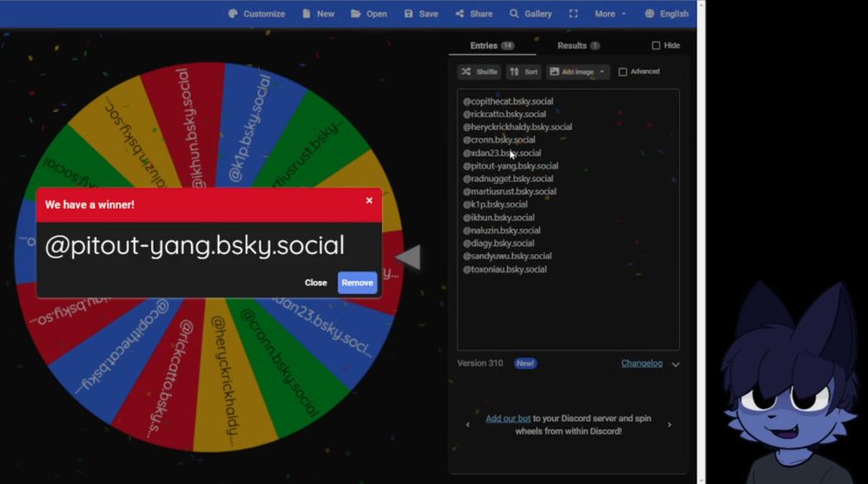
Task: Remove the winner with Remove button
Action: 357,283
